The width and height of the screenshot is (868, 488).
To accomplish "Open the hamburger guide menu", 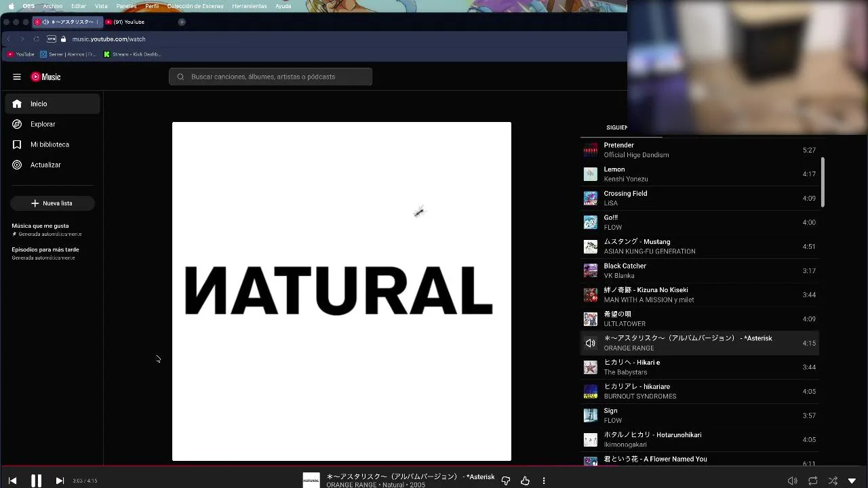I will 17,77.
